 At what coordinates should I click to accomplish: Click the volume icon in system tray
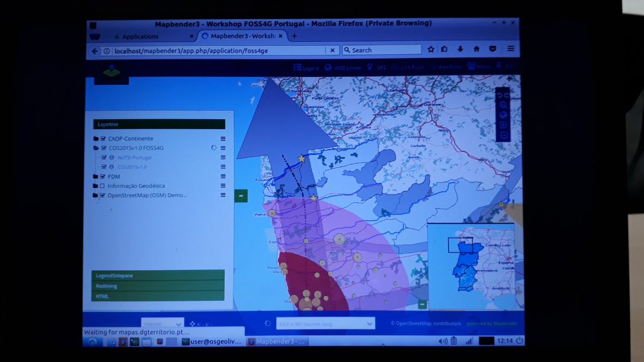coord(443,341)
